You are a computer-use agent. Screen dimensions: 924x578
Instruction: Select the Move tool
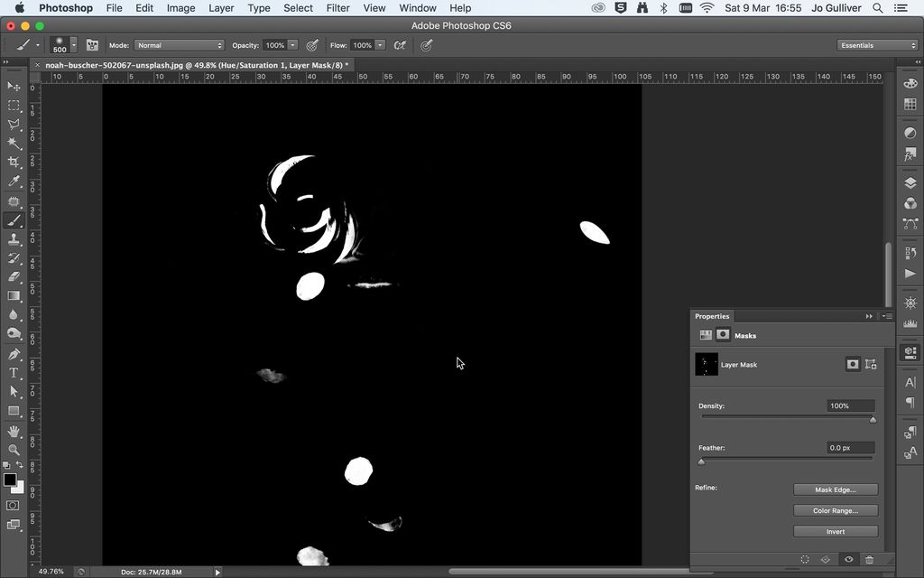[x=14, y=85]
